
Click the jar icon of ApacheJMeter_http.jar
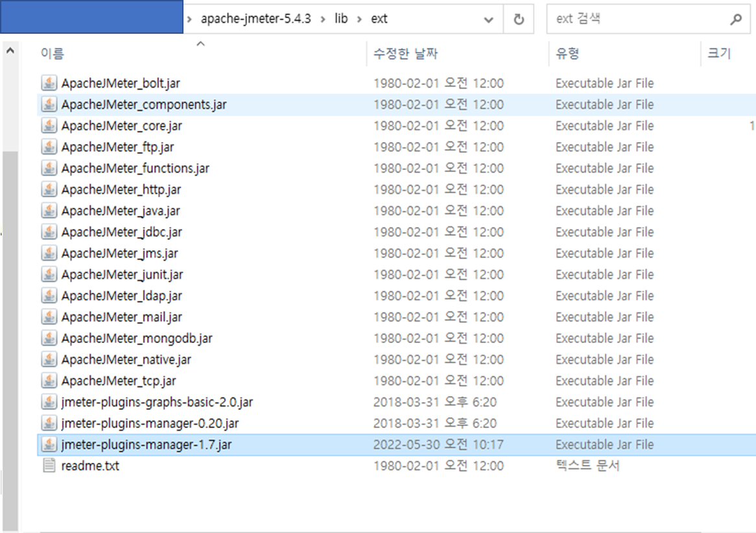pyautogui.click(x=49, y=189)
